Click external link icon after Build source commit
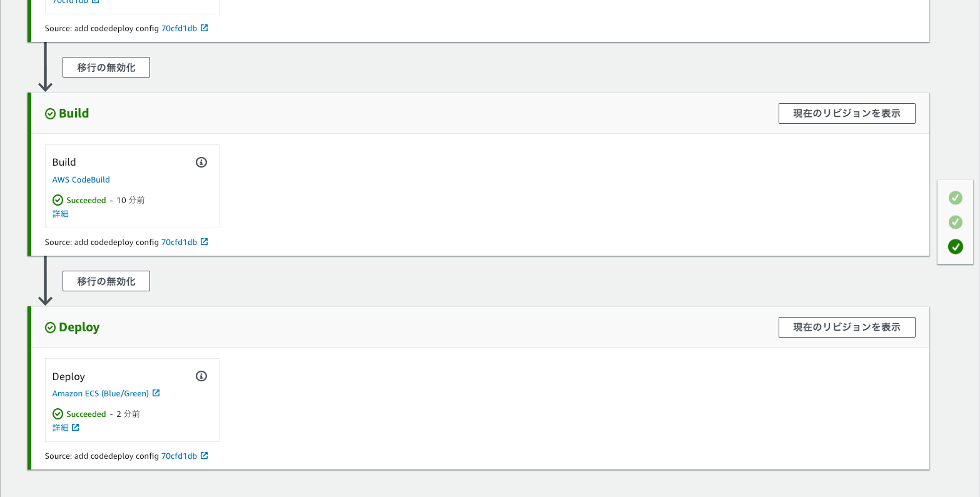The image size is (980, 497). tap(205, 242)
